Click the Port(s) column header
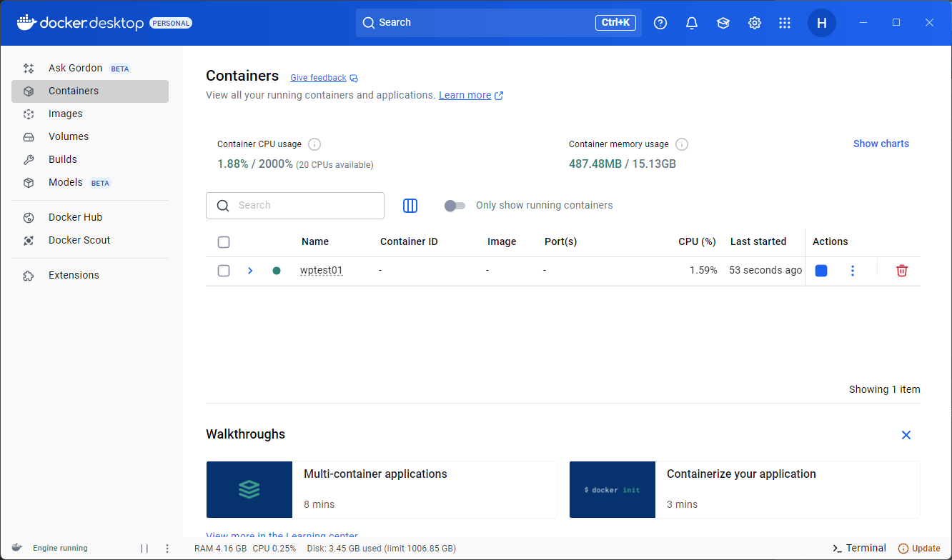Image resolution: width=952 pixels, height=560 pixels. (x=560, y=242)
